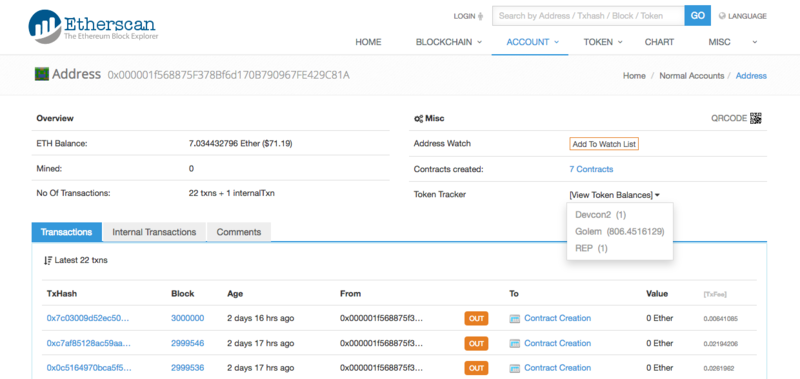Viewport: 800px width, 379px height.
Task: Click contract icon in block 2999536 row
Action: 515,368
